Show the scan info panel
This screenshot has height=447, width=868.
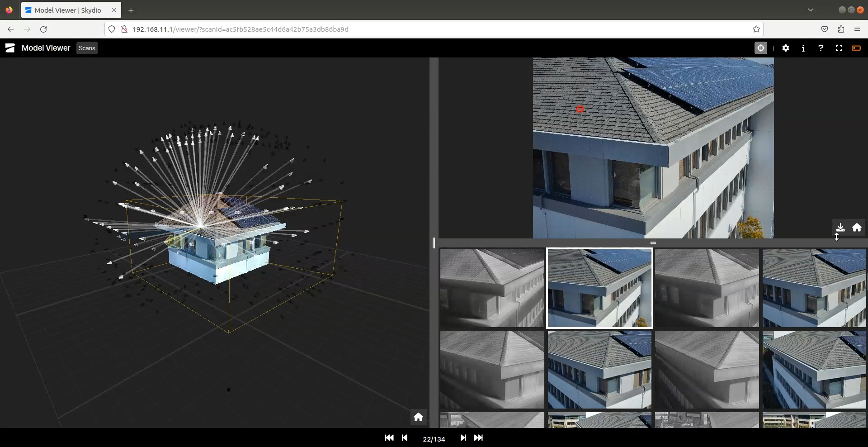803,48
